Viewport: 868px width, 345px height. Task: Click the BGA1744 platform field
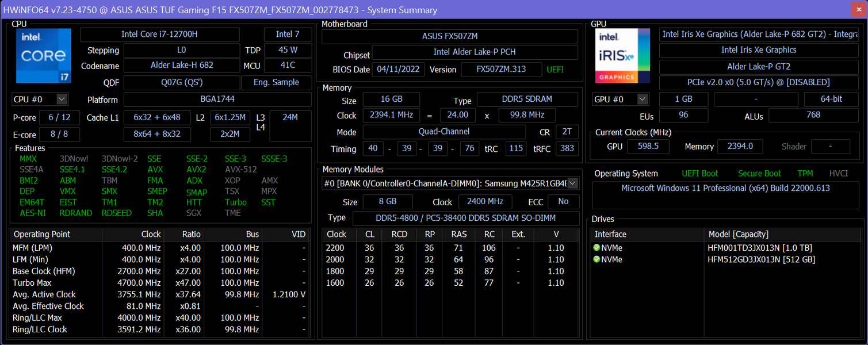point(217,99)
